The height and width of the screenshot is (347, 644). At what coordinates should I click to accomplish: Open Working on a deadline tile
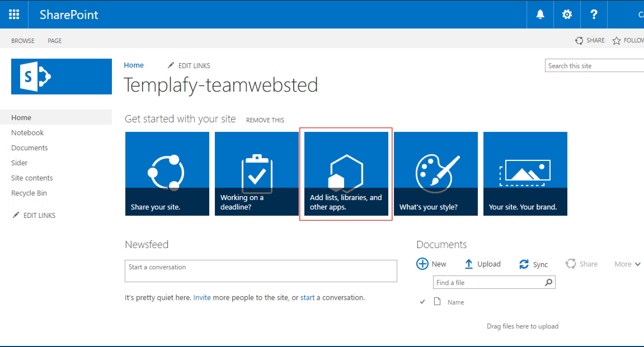(x=257, y=173)
